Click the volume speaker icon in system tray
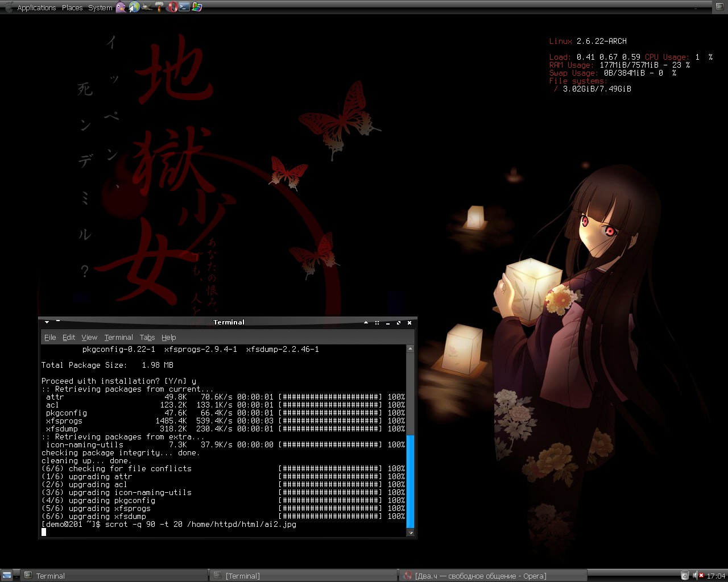 (x=694, y=576)
